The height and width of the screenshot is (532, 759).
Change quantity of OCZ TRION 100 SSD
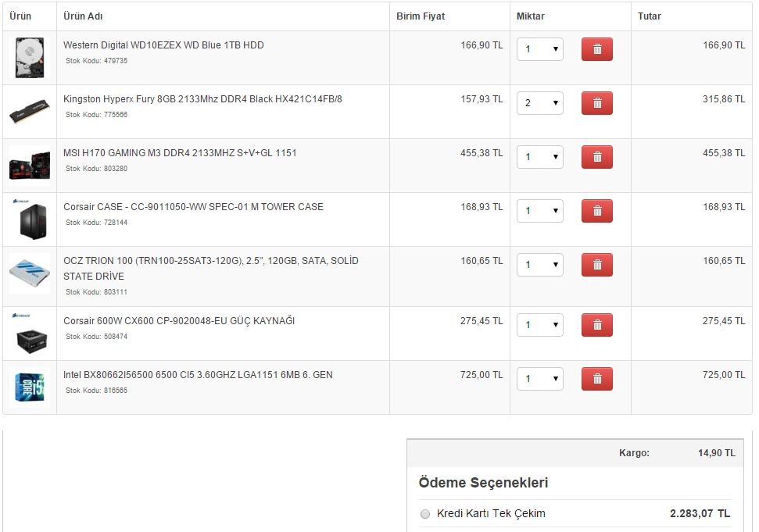click(540, 265)
